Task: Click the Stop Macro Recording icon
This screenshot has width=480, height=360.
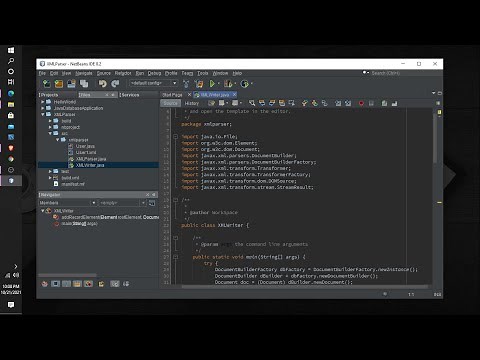Action: 371,103
